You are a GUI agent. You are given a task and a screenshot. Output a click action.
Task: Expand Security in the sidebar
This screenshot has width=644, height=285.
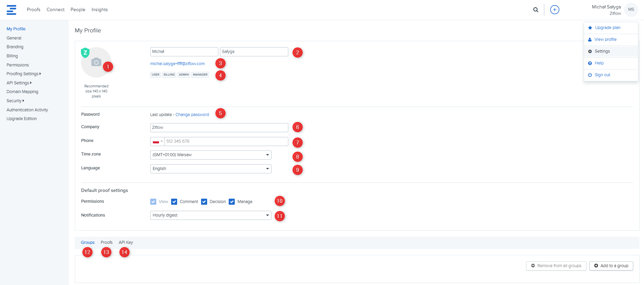click(x=15, y=101)
